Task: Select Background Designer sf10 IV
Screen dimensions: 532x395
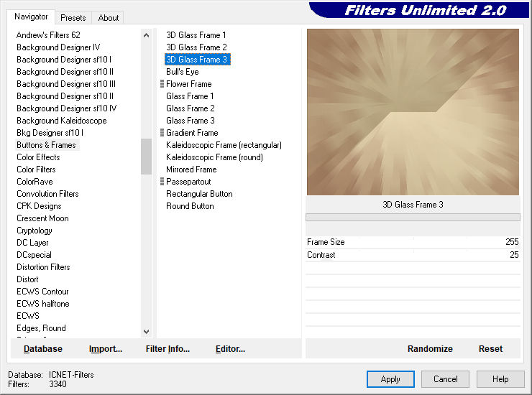Action: [x=66, y=108]
